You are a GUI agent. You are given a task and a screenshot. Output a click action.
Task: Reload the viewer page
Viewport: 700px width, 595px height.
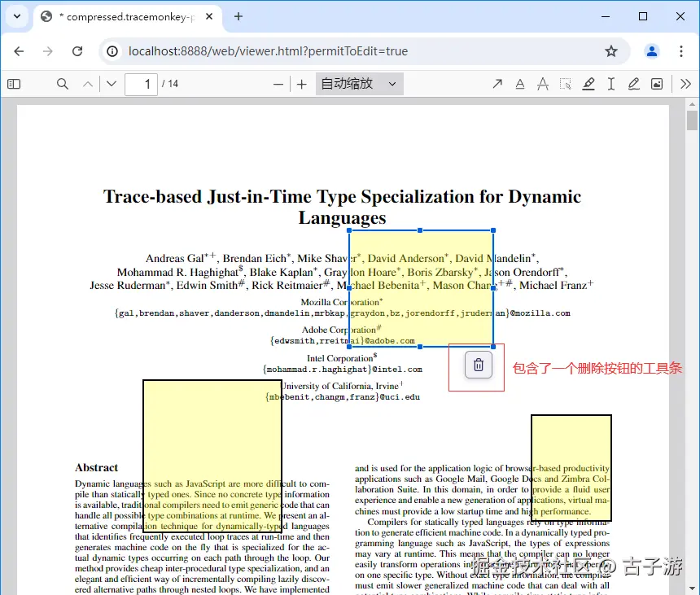[77, 51]
